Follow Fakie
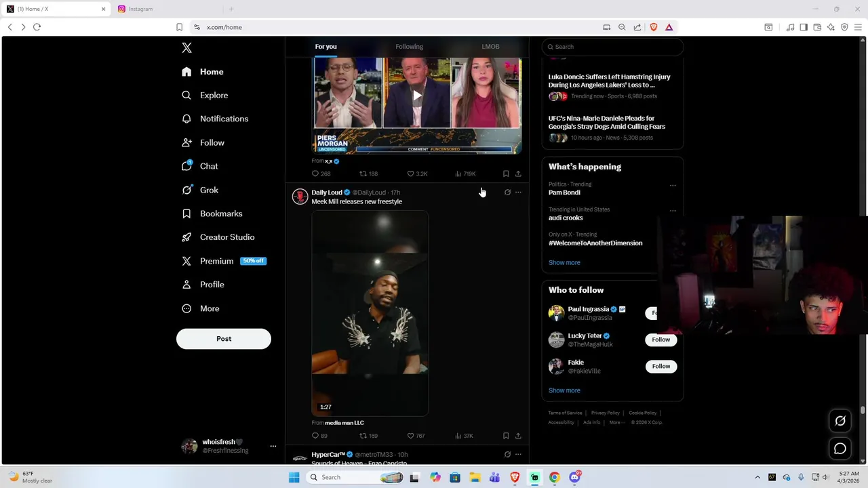The width and height of the screenshot is (868, 488). click(x=661, y=366)
